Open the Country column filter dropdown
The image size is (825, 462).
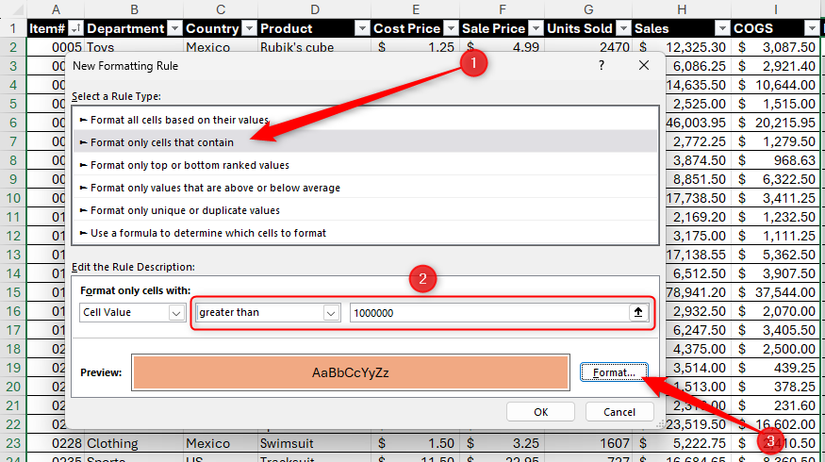249,28
